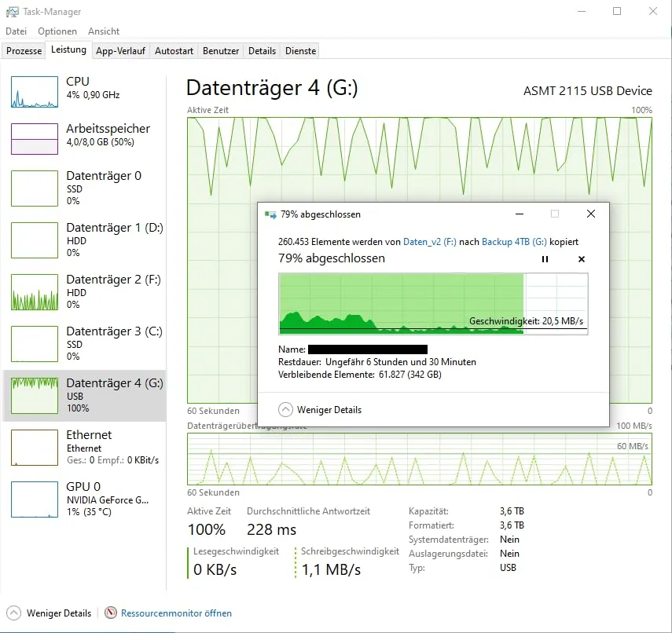This screenshot has height=633, width=672.
Task: Switch to the Benutzer tab
Action: [221, 50]
